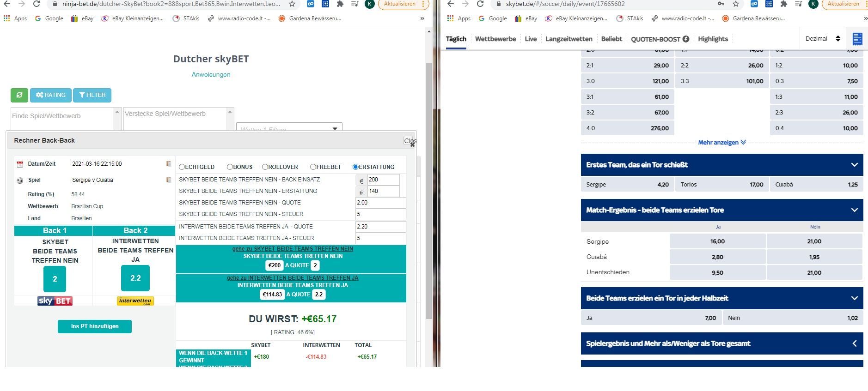Viewport: 868px width, 391px height.
Task: Follow gehe zu INTERWETTEN BEIDE TEAMS TREFFEN JA link
Action: tap(293, 278)
